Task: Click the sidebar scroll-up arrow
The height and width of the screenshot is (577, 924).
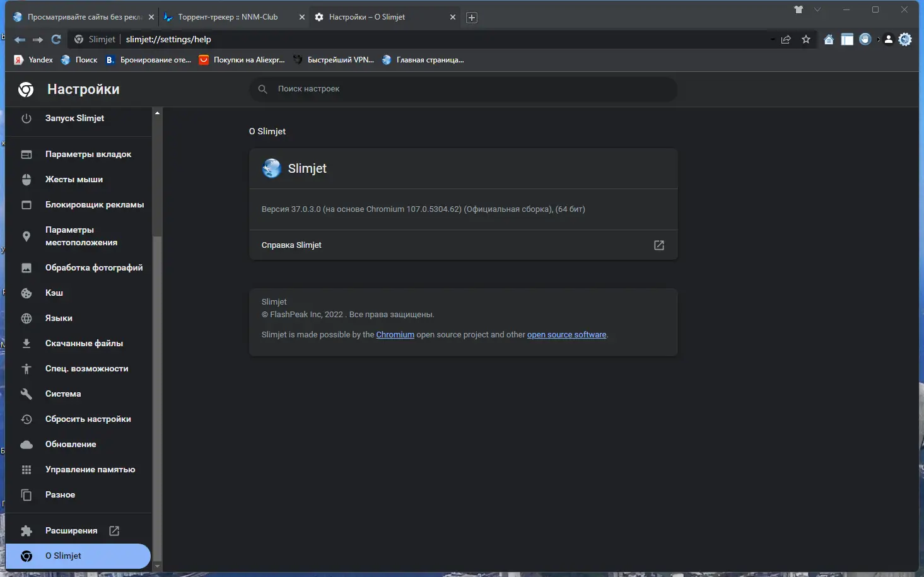Action: [158, 113]
